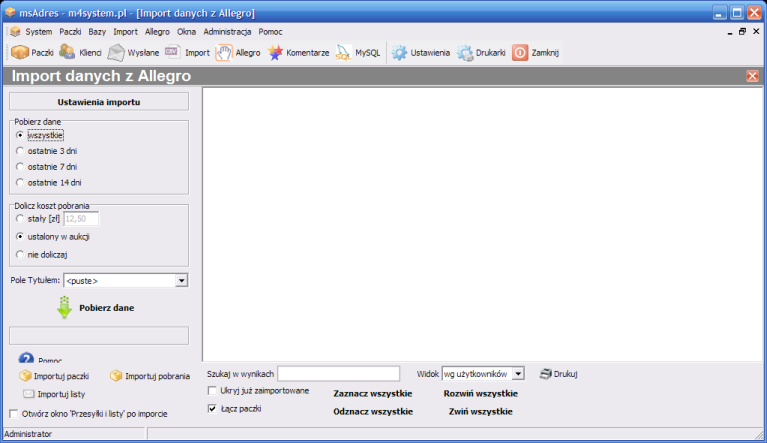767x443 pixels.
Task: Open the Import menu
Action: (x=125, y=32)
